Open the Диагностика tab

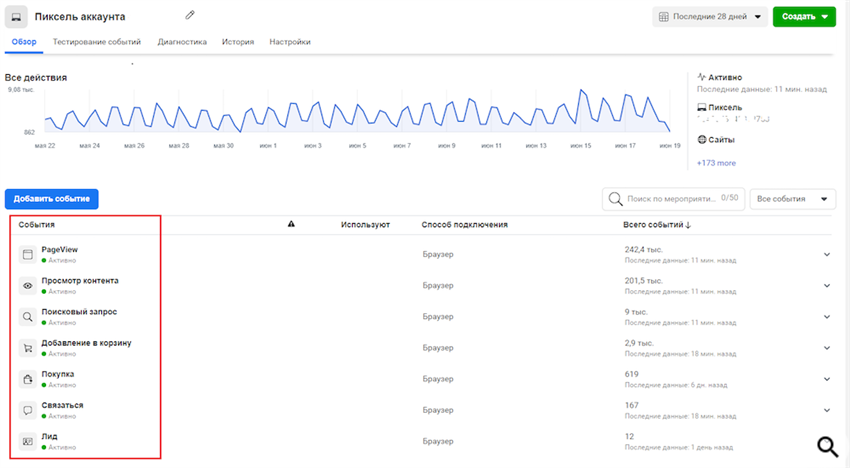click(182, 42)
